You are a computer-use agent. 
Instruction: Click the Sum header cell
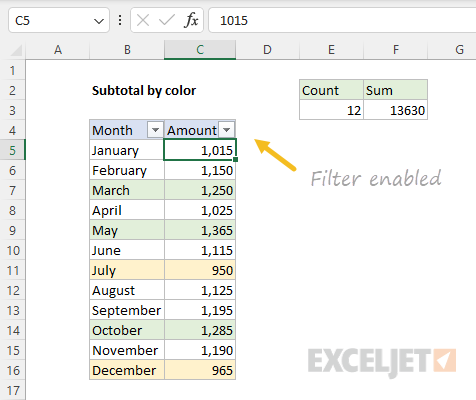396,90
